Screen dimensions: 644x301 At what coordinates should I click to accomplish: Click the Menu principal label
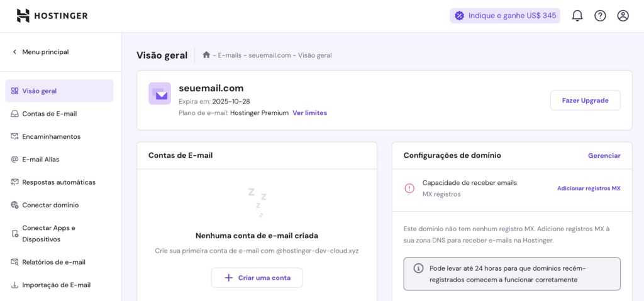coord(45,52)
